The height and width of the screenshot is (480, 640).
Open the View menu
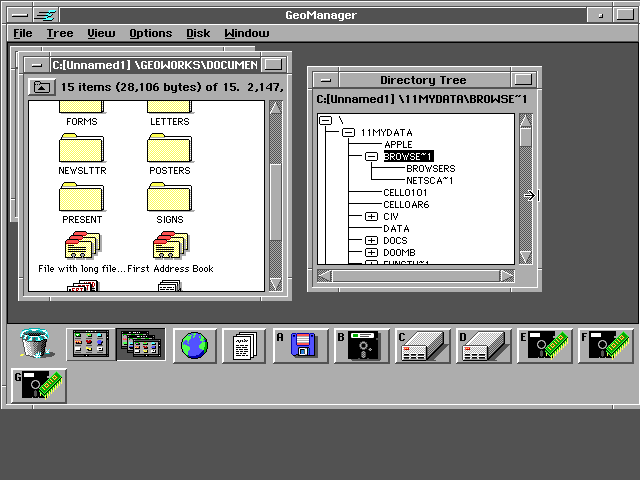tap(101, 33)
